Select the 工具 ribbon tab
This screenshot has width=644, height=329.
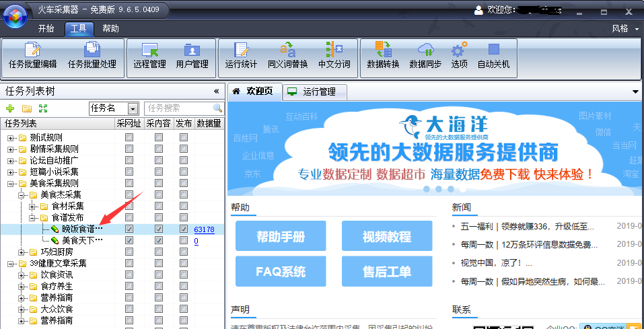click(79, 28)
